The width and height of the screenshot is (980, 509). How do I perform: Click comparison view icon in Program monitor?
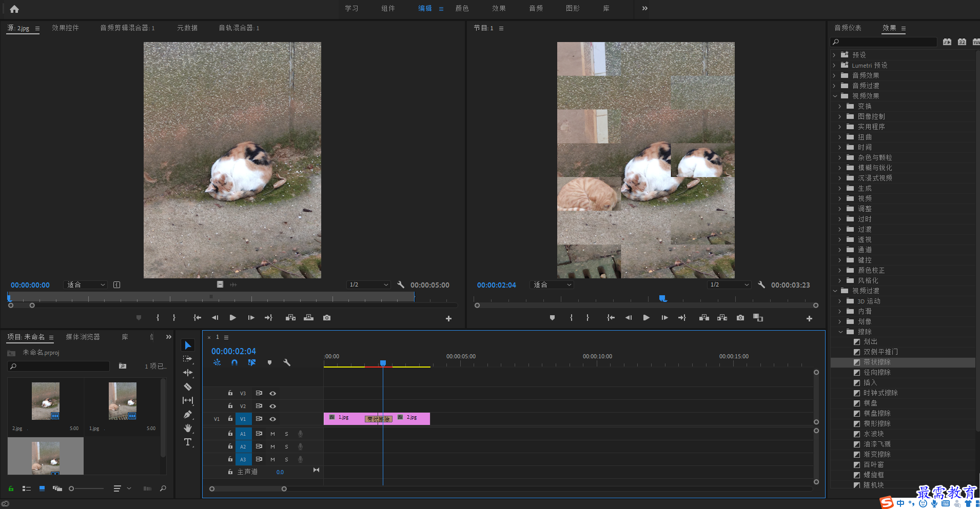coord(758,318)
